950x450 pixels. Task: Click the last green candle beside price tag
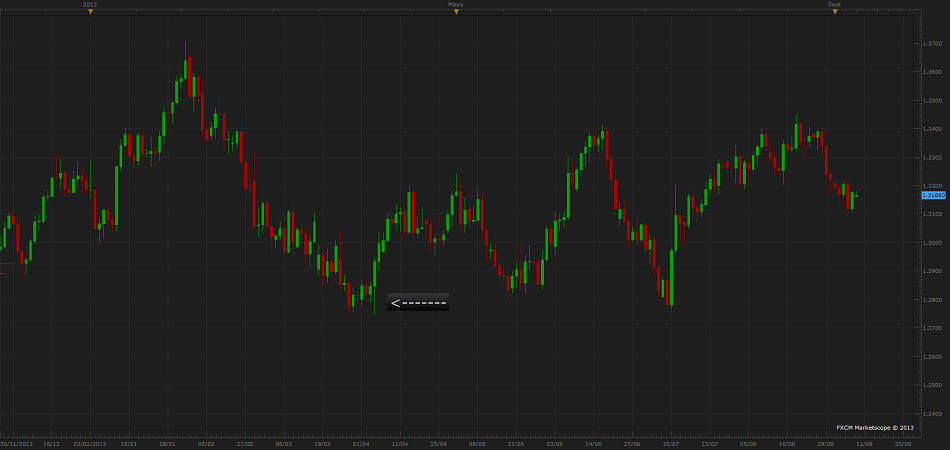(856, 195)
